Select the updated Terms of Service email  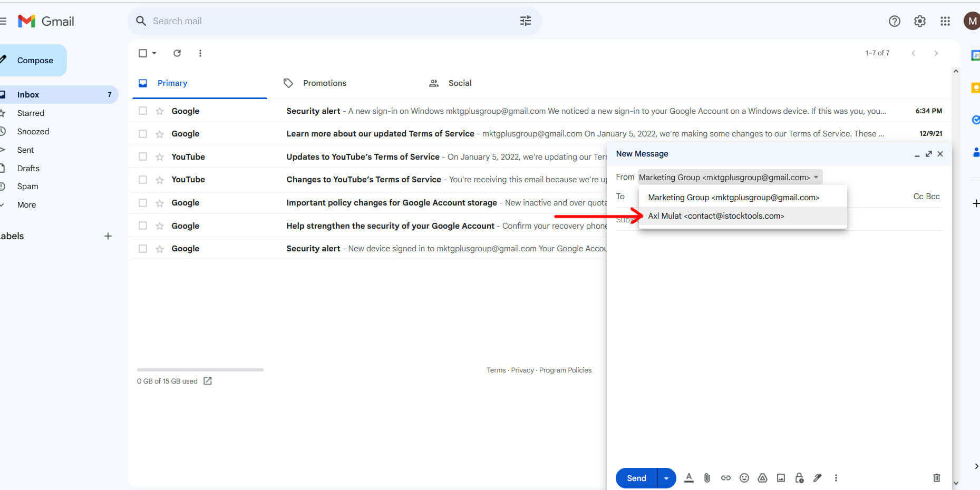142,134
